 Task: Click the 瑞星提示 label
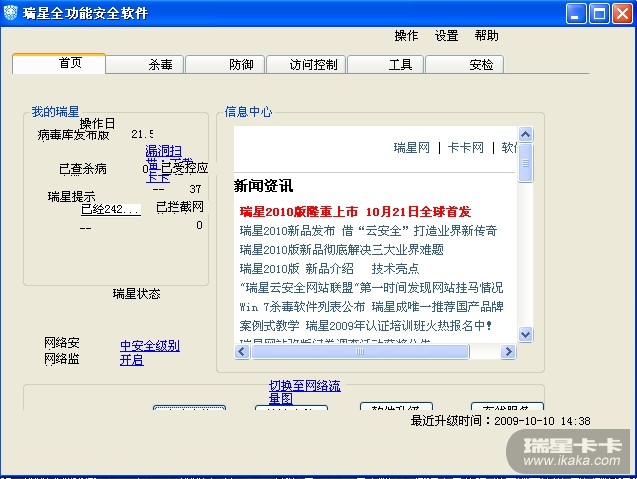click(72, 197)
